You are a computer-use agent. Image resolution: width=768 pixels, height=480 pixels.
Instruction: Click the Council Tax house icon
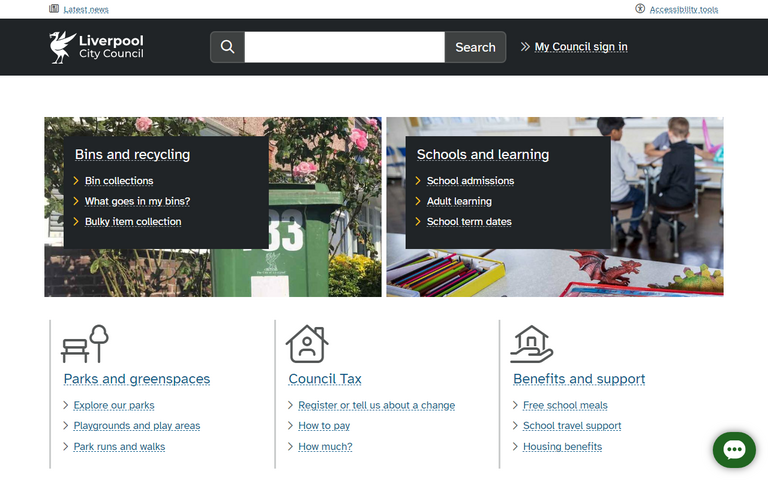[307, 344]
